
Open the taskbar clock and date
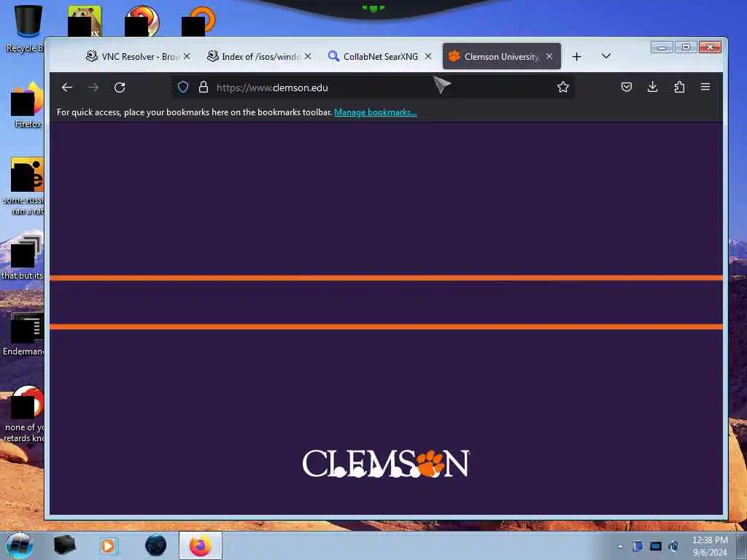710,546
